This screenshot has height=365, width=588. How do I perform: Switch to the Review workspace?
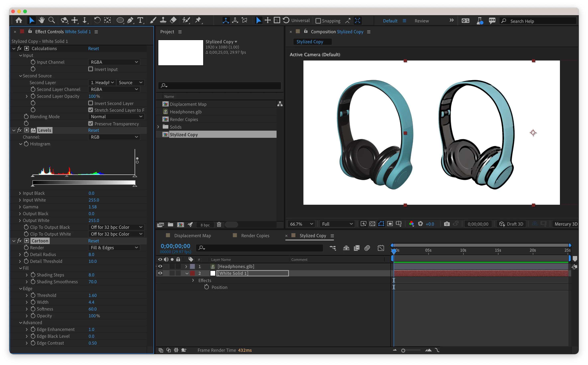pyautogui.click(x=422, y=21)
